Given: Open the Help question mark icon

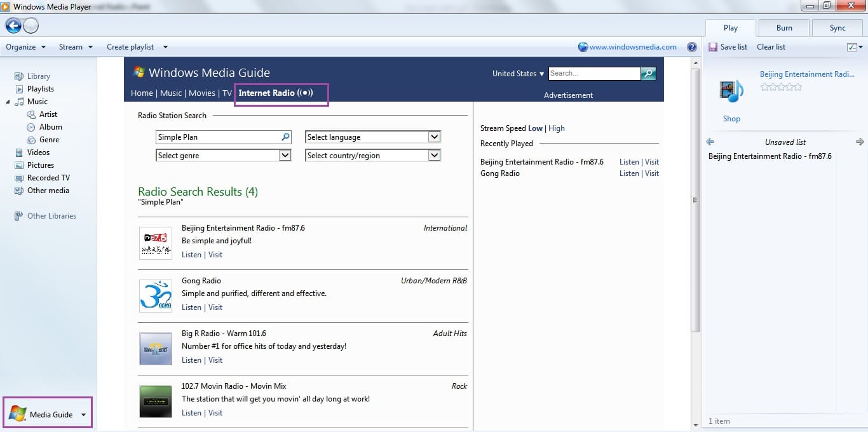Looking at the screenshot, I should coord(692,47).
